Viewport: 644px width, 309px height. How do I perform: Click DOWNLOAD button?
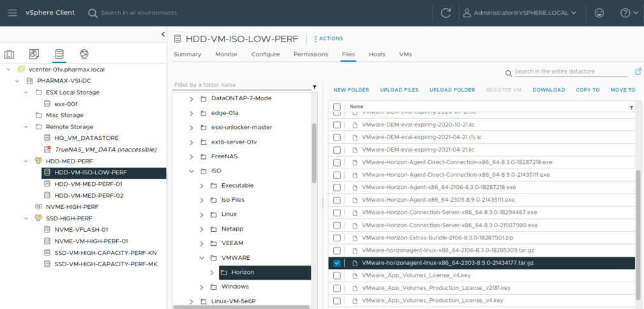(x=549, y=90)
